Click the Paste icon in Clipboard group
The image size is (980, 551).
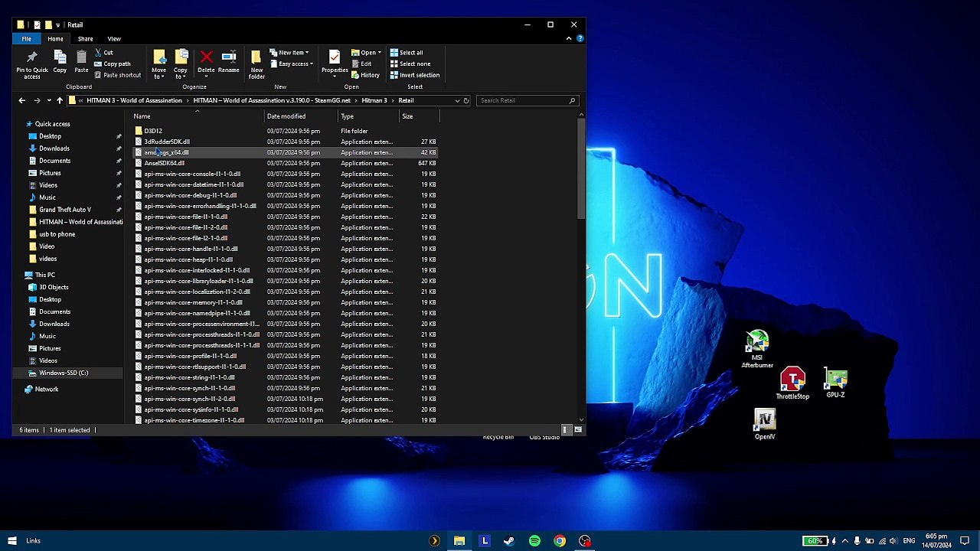point(81,61)
